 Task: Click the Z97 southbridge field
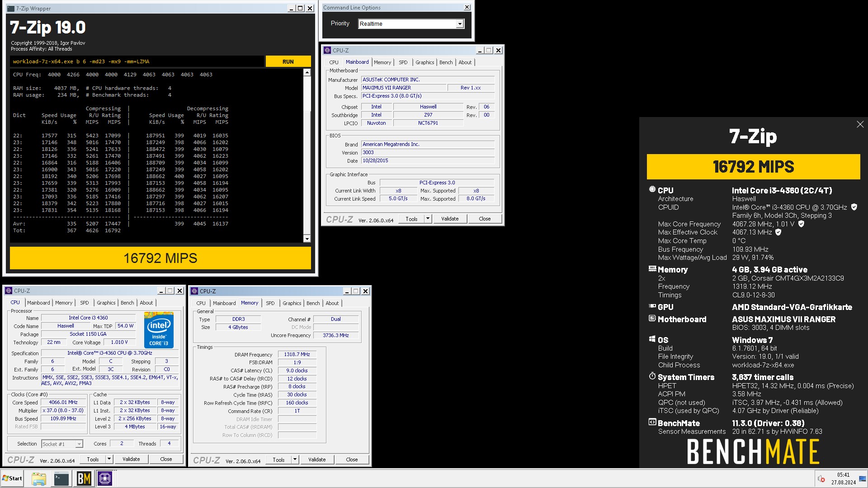pos(428,115)
